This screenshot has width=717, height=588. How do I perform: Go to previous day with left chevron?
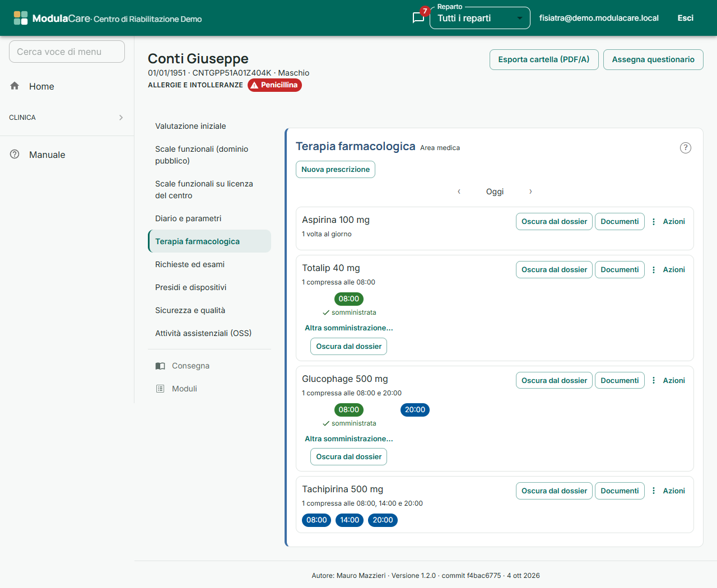[x=459, y=192]
